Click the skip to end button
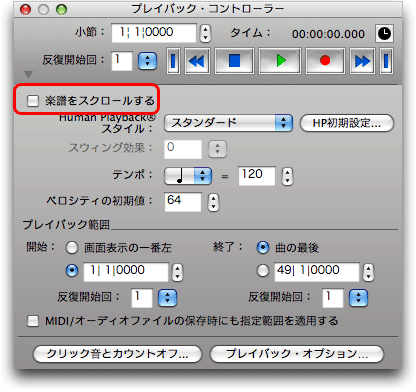 coord(386,61)
